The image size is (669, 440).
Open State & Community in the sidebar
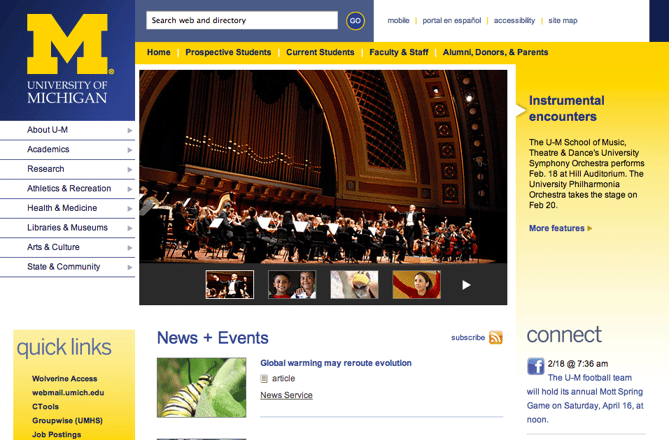[x=64, y=267]
